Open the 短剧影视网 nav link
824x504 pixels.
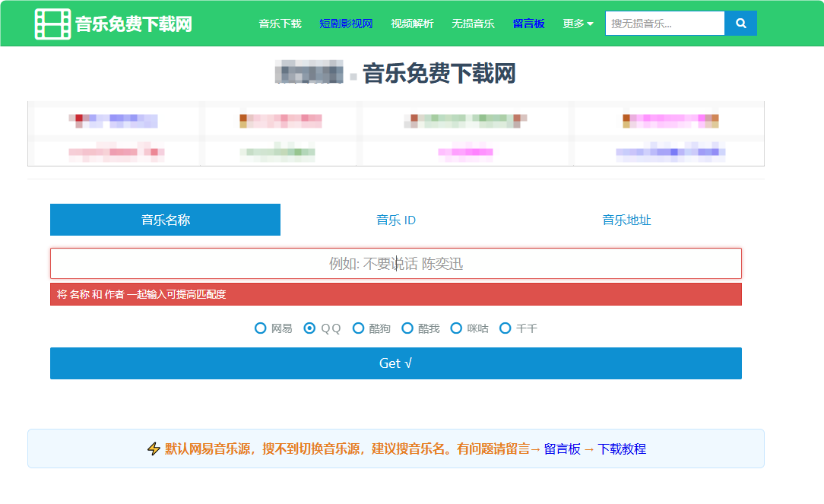(x=346, y=24)
